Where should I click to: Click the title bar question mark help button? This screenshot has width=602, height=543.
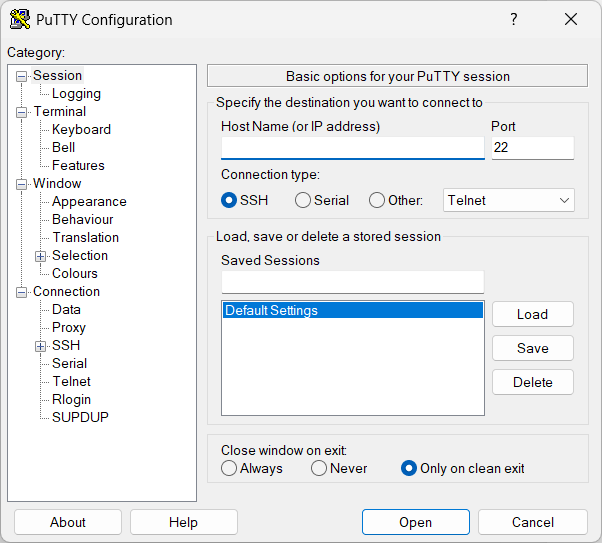pos(514,20)
